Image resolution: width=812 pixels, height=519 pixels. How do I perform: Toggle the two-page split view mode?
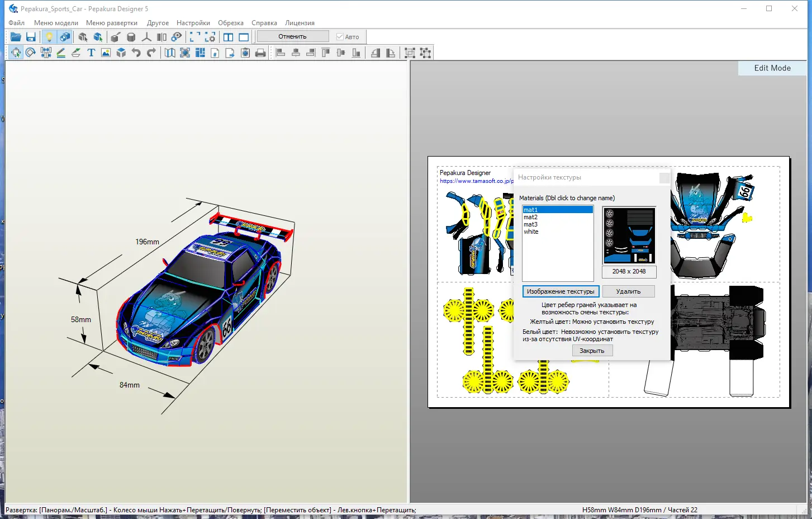tap(228, 37)
